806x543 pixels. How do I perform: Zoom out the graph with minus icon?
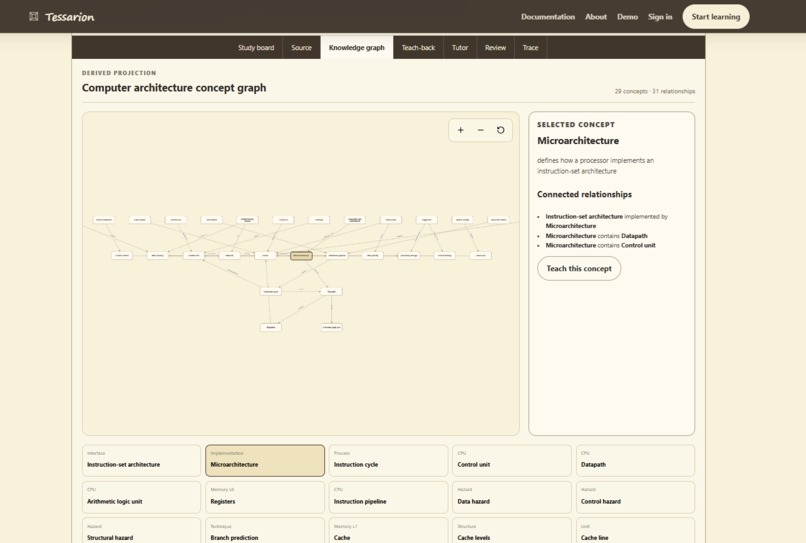[481, 130]
